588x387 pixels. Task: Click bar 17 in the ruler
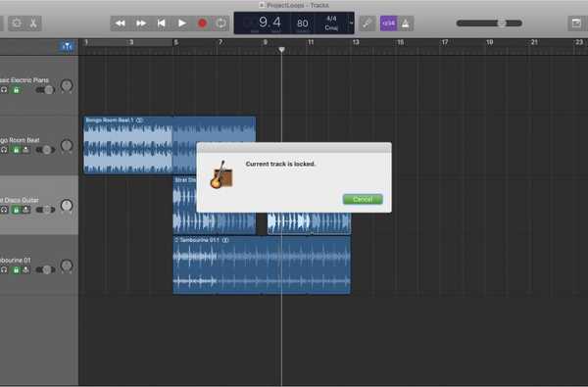[445, 42]
